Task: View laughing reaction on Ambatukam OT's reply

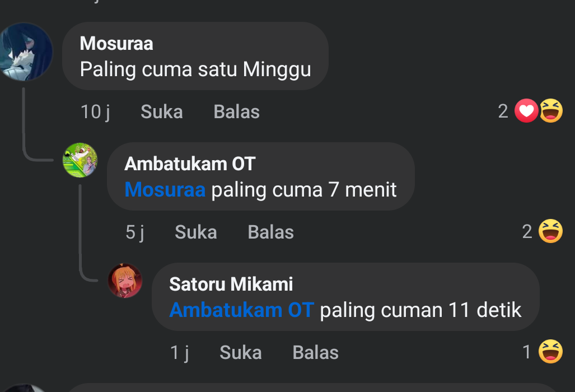Action: pyautogui.click(x=550, y=231)
